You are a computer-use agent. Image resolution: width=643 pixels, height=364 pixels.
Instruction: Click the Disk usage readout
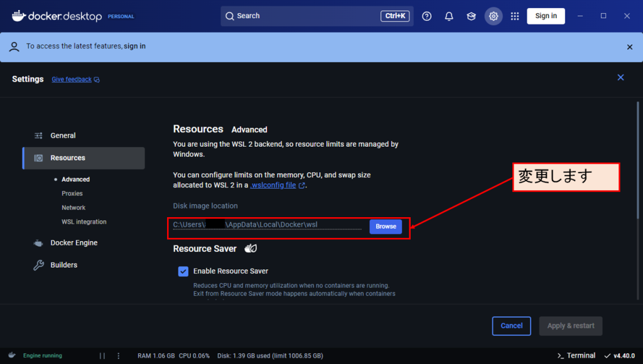(x=270, y=356)
